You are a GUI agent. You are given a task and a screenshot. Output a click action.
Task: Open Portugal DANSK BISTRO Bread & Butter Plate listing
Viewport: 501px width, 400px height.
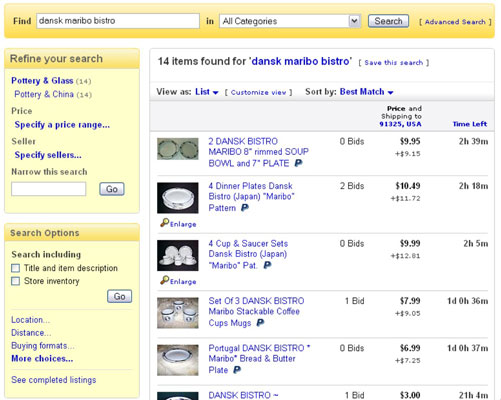[259, 359]
